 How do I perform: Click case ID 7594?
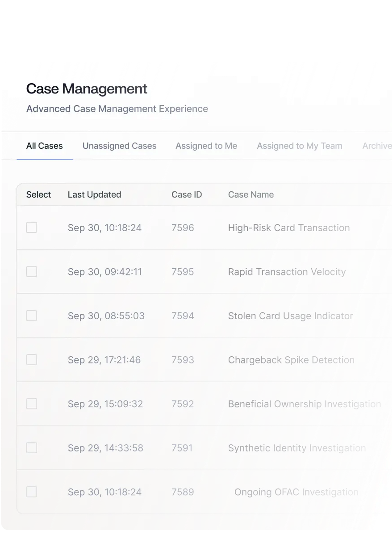[x=183, y=316]
